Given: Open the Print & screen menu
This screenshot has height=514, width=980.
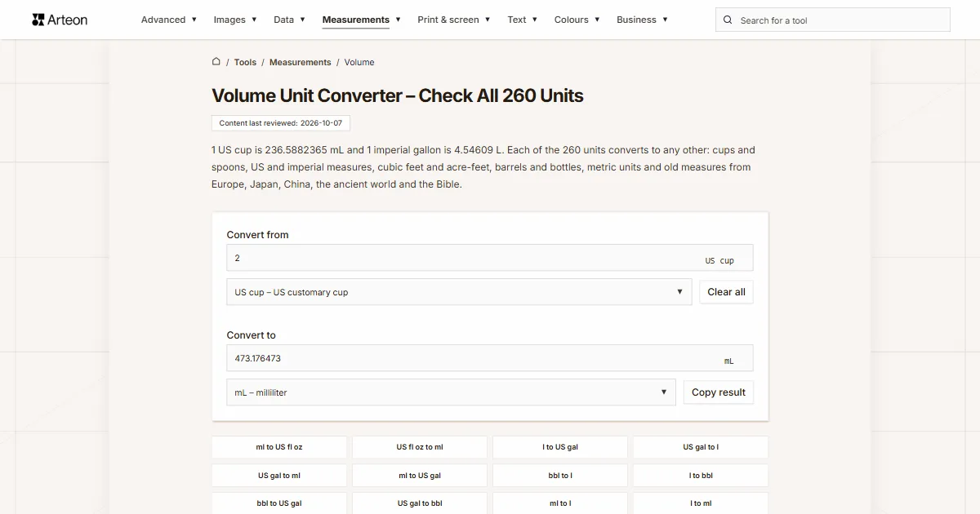Looking at the screenshot, I should pos(454,20).
